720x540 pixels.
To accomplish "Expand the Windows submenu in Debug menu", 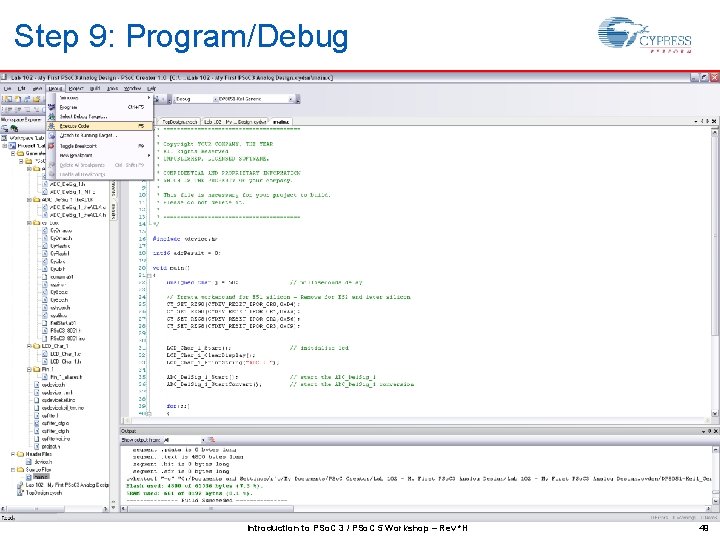I will tap(100, 98).
